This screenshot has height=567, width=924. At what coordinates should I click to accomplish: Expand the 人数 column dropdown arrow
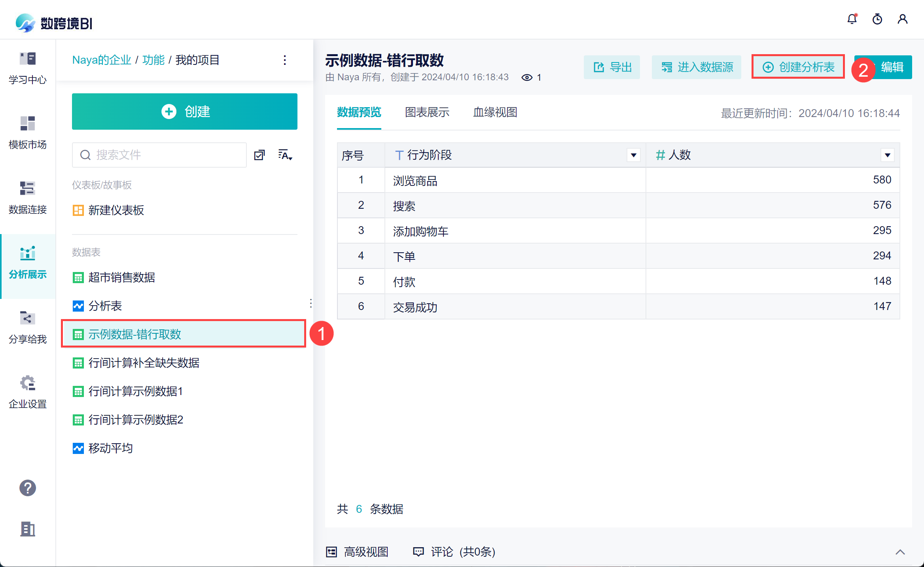(x=887, y=155)
